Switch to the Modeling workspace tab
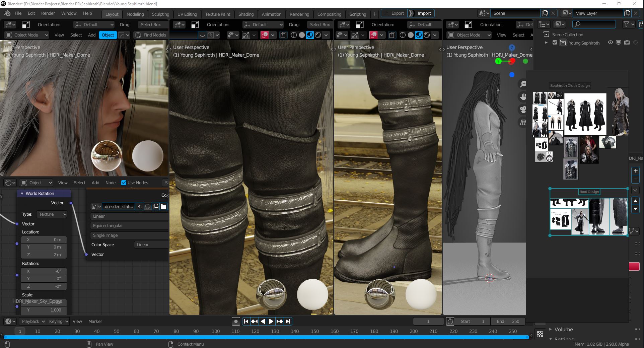This screenshot has height=348, width=644. click(135, 14)
